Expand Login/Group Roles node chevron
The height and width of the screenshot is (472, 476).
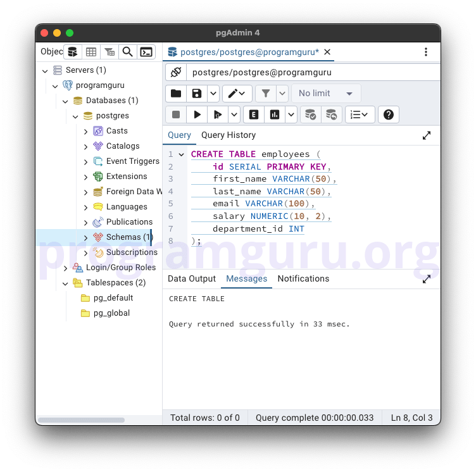pyautogui.click(x=65, y=268)
